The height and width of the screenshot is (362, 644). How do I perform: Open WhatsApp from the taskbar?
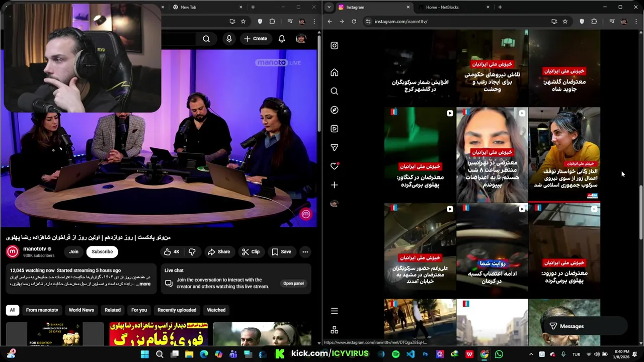point(499,354)
